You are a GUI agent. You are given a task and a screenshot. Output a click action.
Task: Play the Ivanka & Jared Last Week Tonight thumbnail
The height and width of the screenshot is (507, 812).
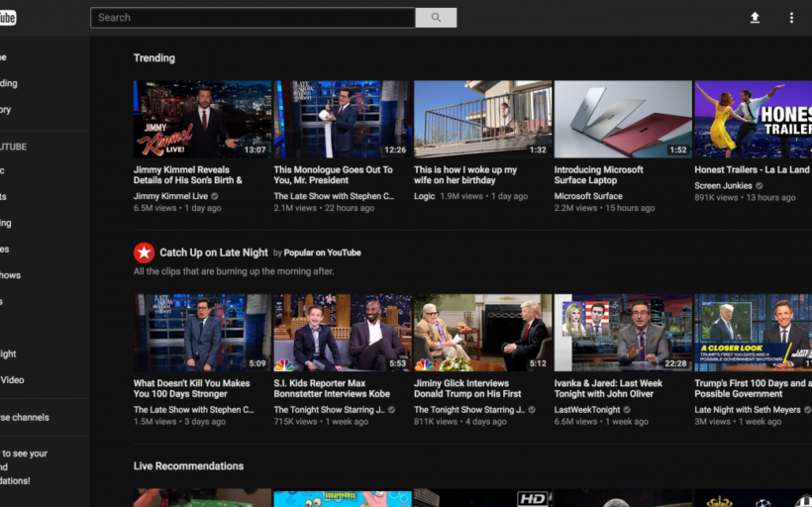click(x=623, y=332)
